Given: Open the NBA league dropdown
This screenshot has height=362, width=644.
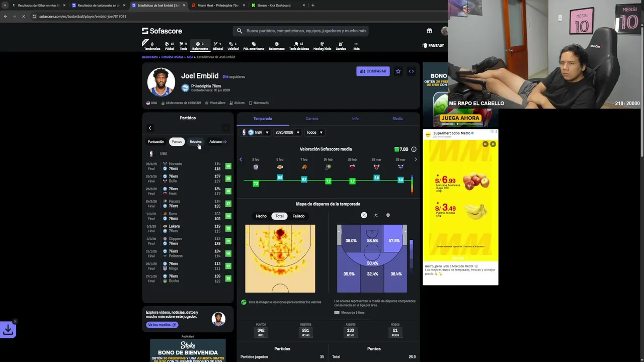Looking at the screenshot, I should tap(258, 132).
